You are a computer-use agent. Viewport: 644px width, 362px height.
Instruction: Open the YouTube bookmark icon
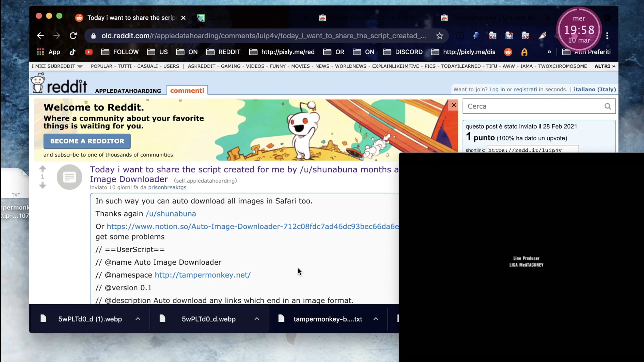click(x=89, y=52)
